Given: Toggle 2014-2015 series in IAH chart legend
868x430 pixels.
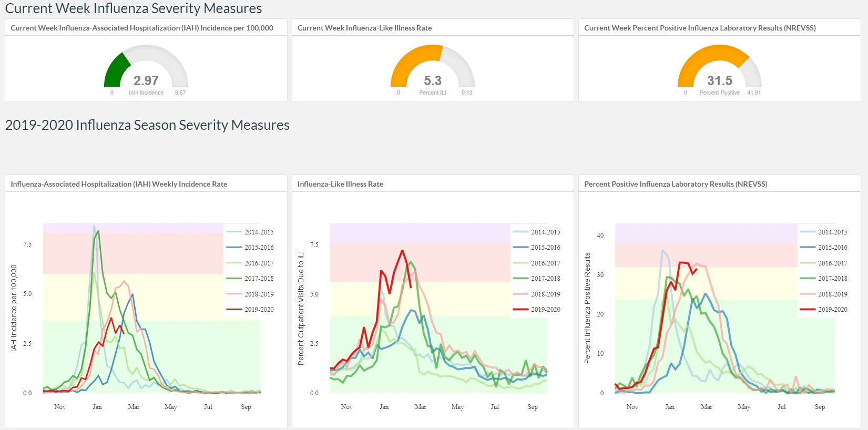Looking at the screenshot, I should (x=250, y=232).
